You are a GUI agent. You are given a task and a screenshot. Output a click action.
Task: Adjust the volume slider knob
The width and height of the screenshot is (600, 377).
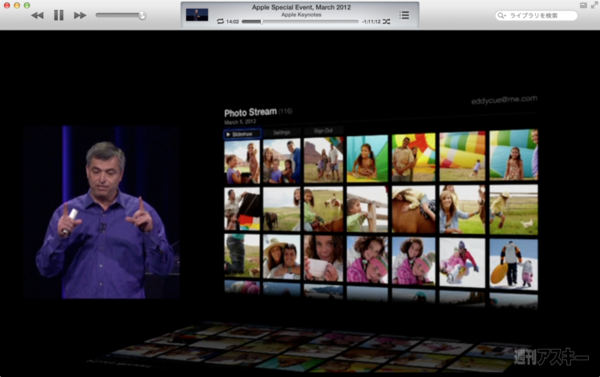pyautogui.click(x=142, y=15)
